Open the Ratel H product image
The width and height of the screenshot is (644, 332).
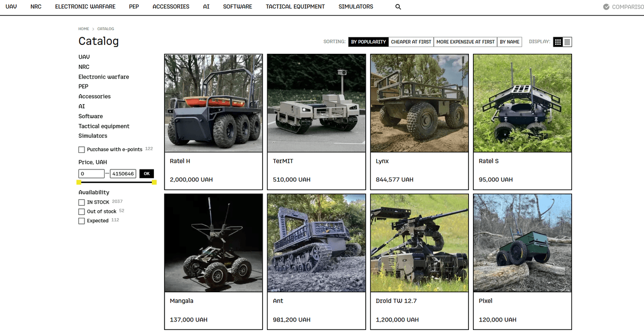point(213,103)
